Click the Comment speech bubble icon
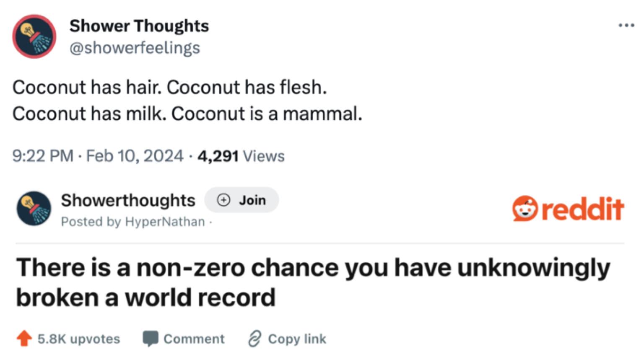Image resolution: width=644 pixels, height=362 pixels. click(x=151, y=338)
